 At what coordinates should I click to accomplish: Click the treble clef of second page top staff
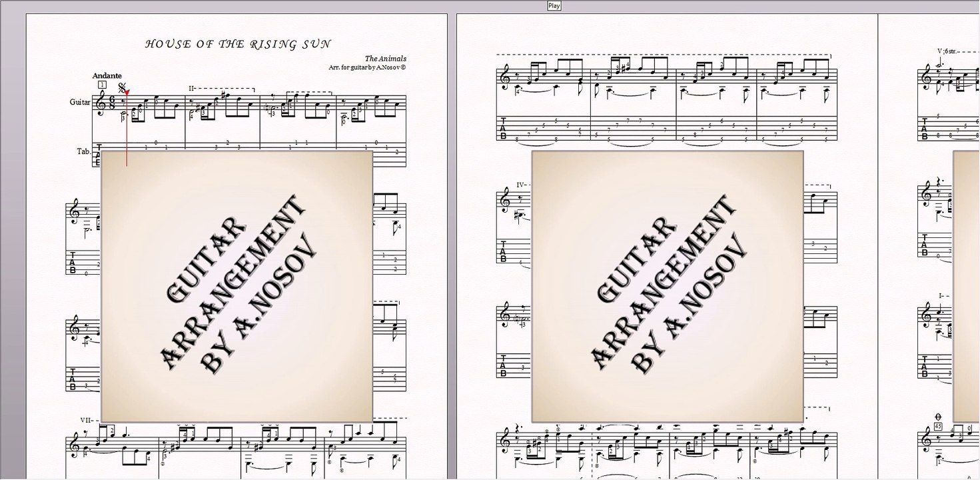[x=506, y=76]
